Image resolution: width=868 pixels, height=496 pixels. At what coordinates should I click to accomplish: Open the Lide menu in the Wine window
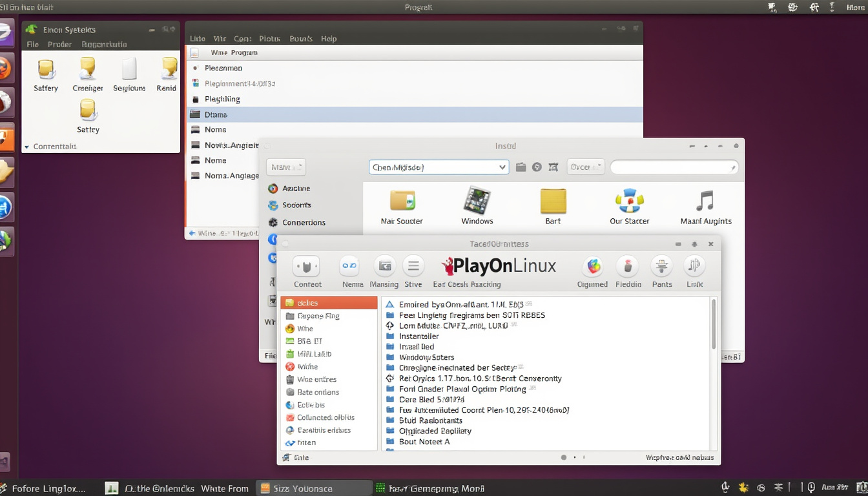[197, 39]
